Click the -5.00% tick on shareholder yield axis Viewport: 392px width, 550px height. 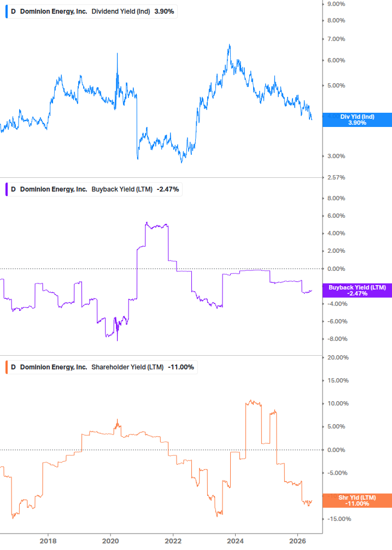click(337, 473)
